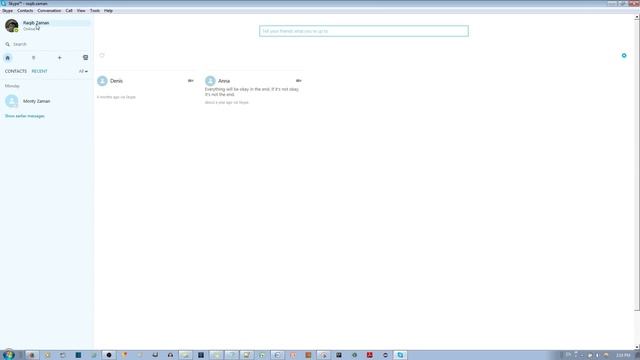The height and width of the screenshot is (360, 640).
Task: Open the Contacts menu
Action: pyautogui.click(x=25, y=11)
